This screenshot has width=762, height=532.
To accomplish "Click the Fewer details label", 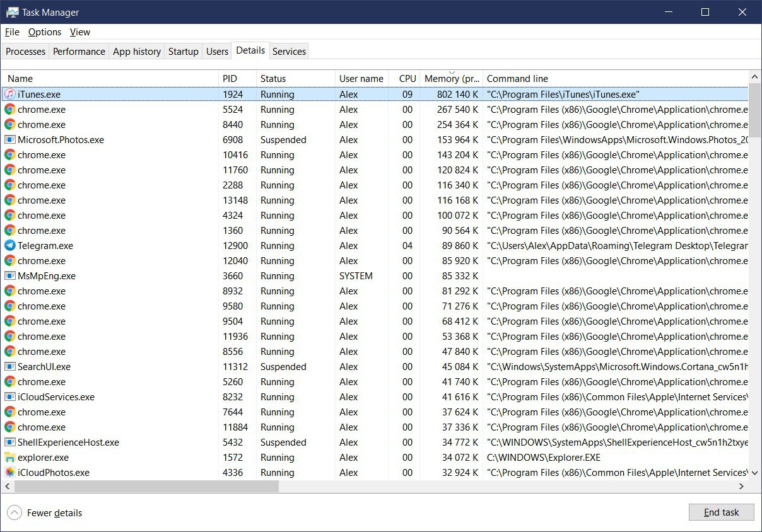I will pyautogui.click(x=54, y=513).
